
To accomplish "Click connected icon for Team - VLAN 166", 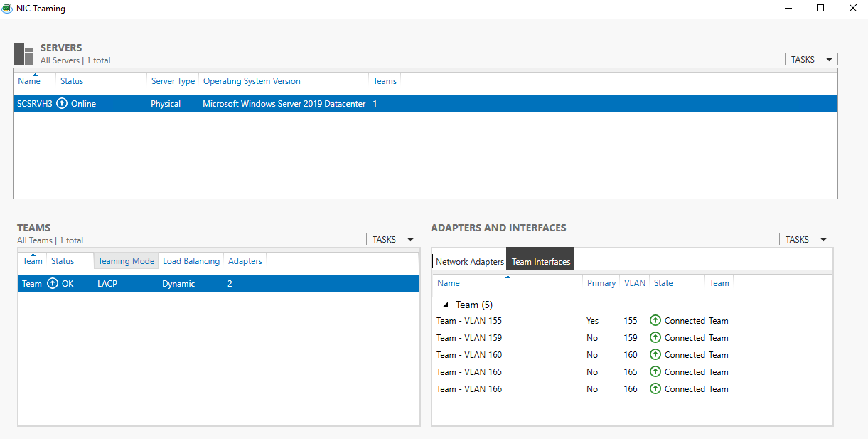I will 655,389.
